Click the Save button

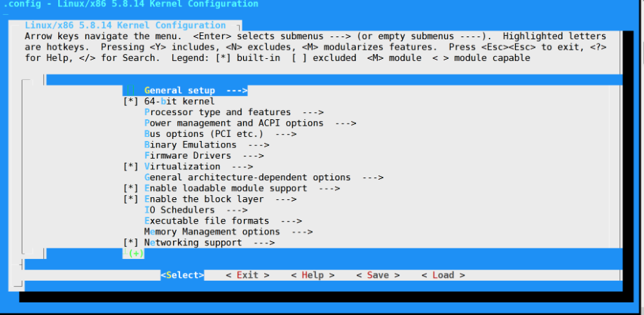click(378, 275)
